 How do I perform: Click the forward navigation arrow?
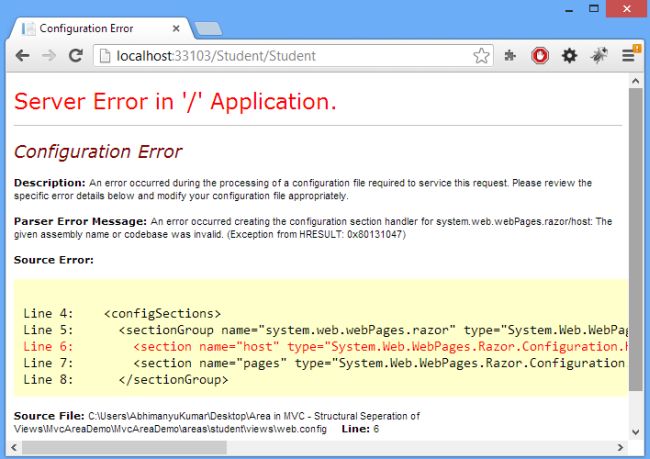click(x=49, y=56)
